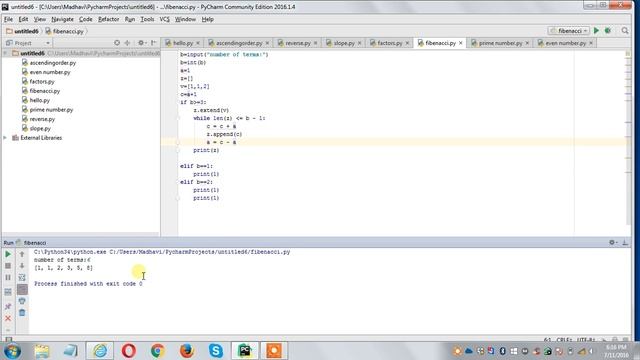This screenshot has height=360, width=640.
Task: Switch to the hello.py editor tab
Action: [x=182, y=43]
